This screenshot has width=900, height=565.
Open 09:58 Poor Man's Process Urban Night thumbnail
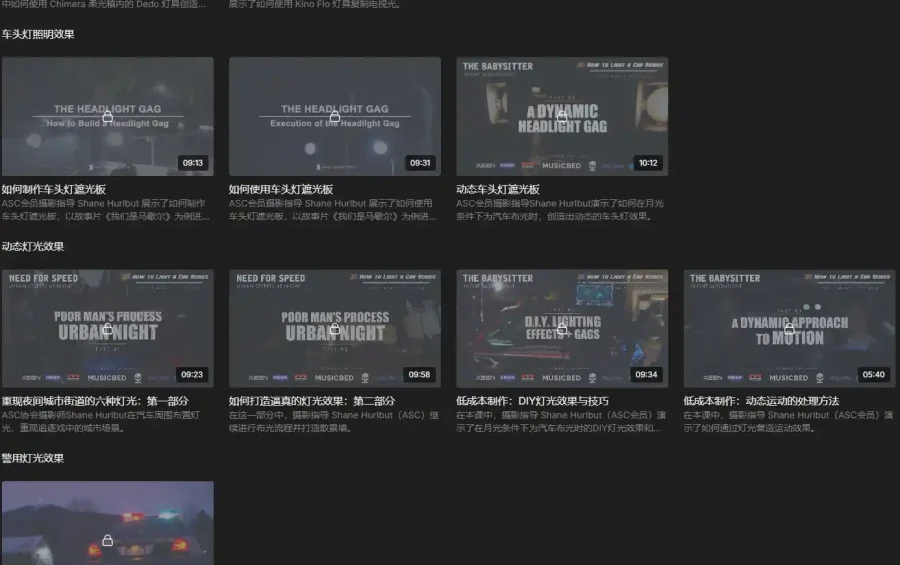click(335, 328)
